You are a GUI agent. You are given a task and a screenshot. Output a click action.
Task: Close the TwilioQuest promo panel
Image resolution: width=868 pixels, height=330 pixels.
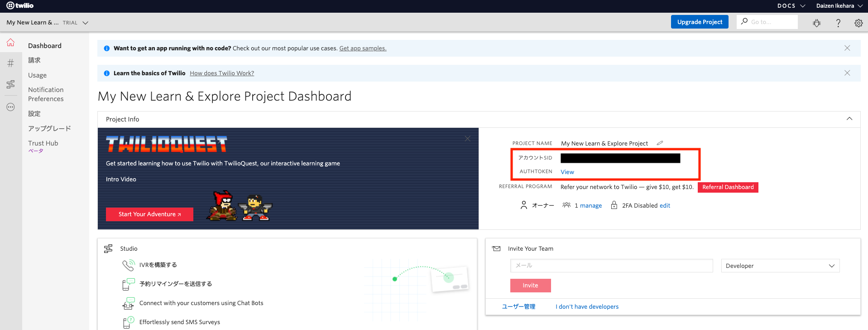click(468, 138)
